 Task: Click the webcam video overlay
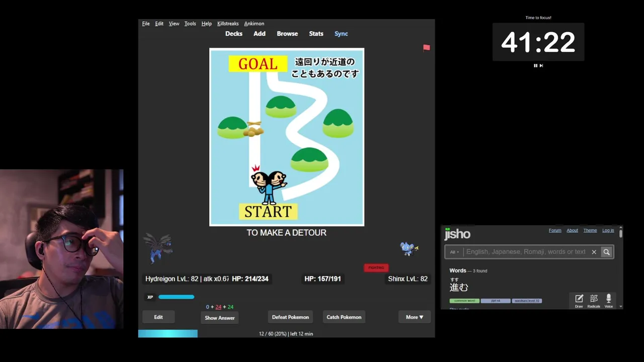coord(61,249)
